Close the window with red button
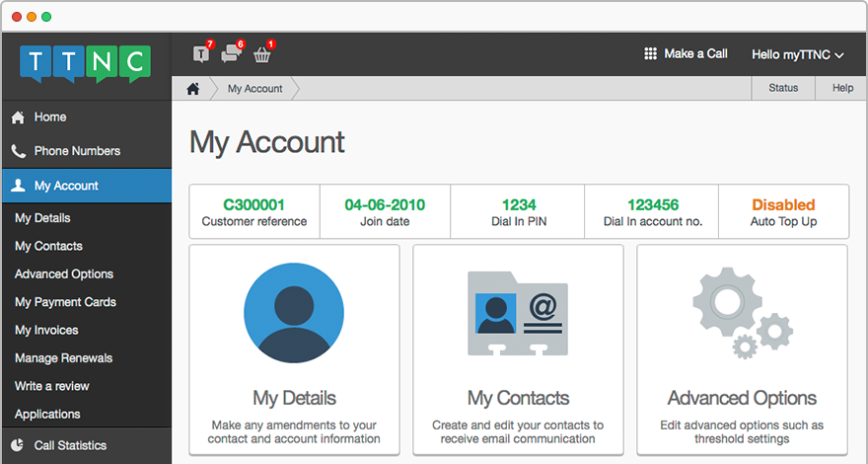868x464 pixels. [17, 17]
